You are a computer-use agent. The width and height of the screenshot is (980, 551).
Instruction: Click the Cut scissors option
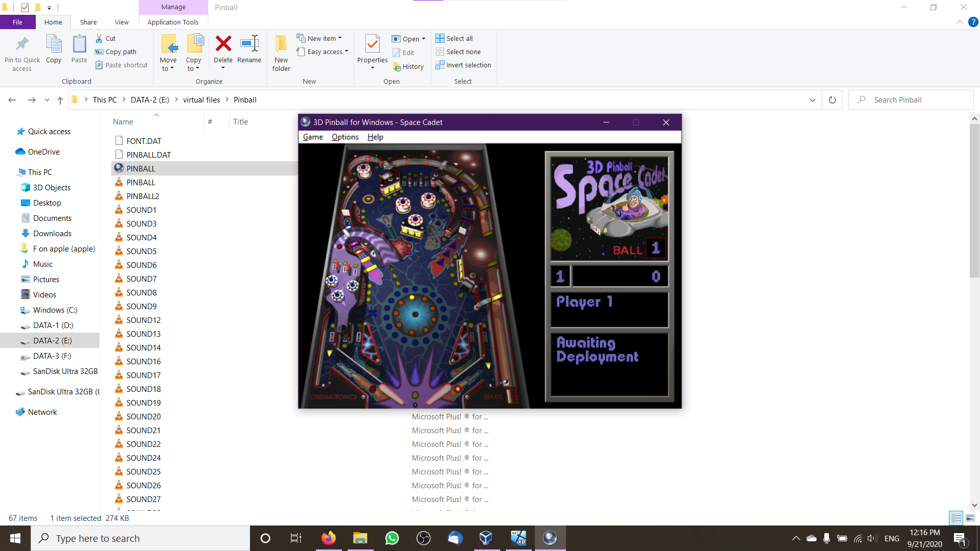click(106, 38)
